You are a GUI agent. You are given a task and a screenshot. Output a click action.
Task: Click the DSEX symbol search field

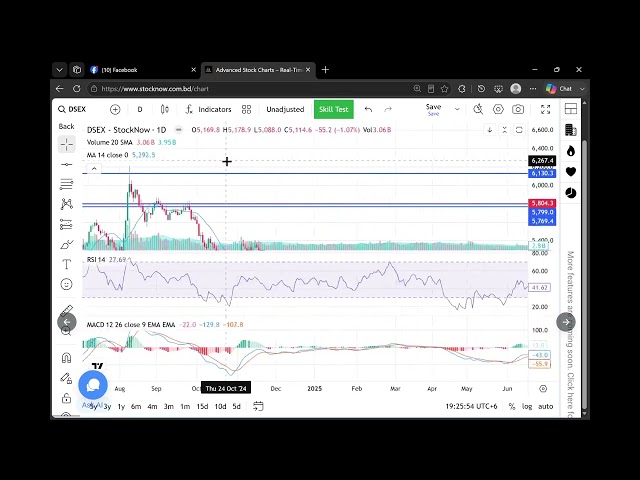[73, 109]
